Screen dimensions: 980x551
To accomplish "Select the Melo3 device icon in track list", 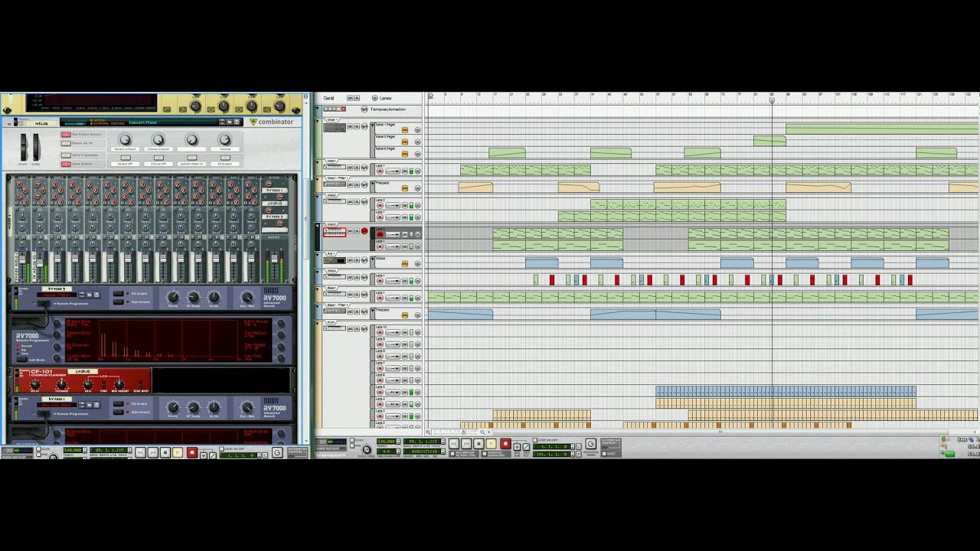I will [x=335, y=232].
